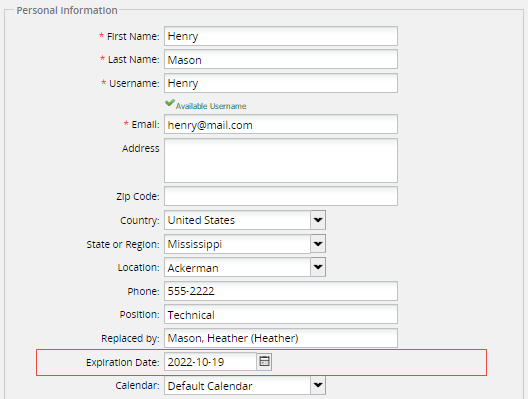The height and width of the screenshot is (399, 528).
Task: Click the Replaced by field with Heather
Action: (x=281, y=338)
